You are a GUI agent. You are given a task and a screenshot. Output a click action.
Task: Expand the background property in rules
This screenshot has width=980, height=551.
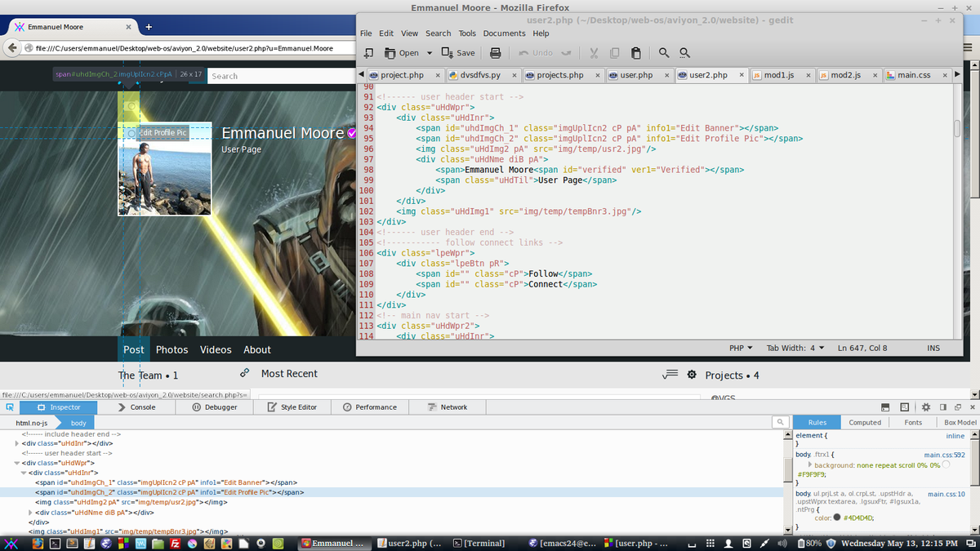pos(810,464)
